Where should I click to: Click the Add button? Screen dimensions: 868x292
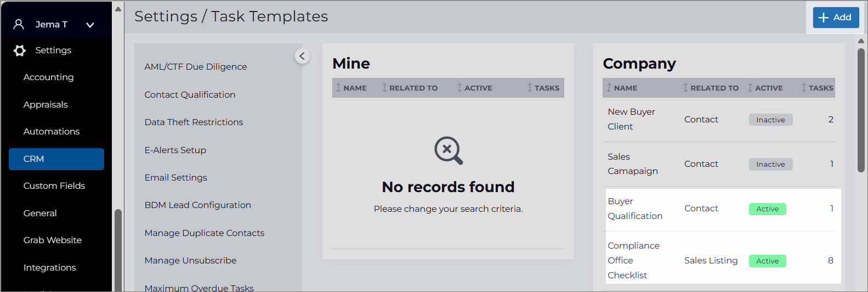[836, 18]
